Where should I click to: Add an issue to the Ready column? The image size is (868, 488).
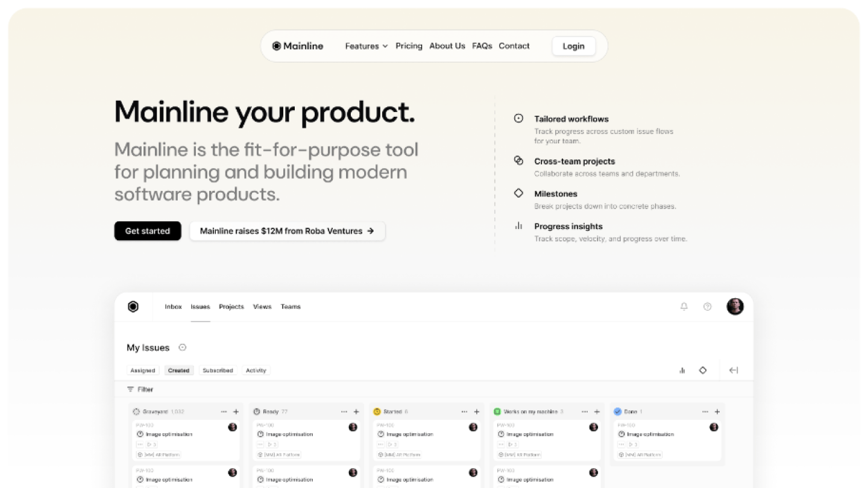click(x=356, y=411)
